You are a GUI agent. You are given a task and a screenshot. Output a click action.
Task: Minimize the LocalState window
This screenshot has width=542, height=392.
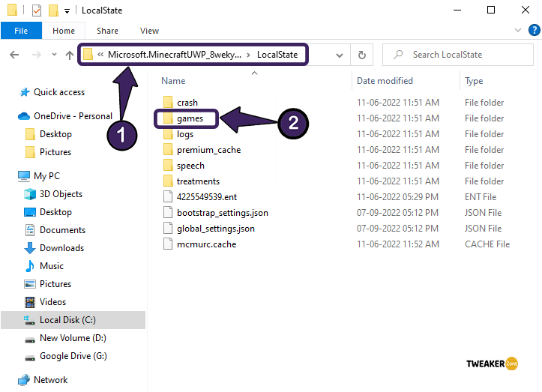click(457, 10)
